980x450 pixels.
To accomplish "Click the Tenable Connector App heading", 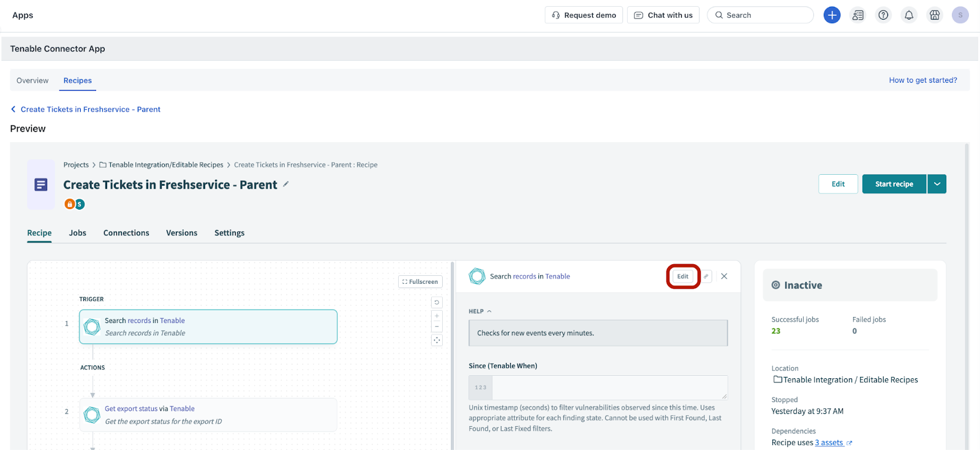I will point(58,49).
